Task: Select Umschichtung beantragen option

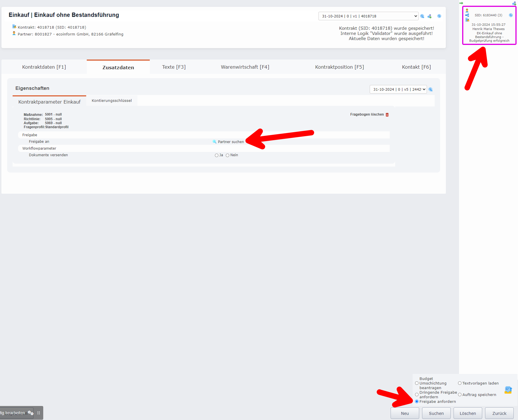Action: pos(417,383)
